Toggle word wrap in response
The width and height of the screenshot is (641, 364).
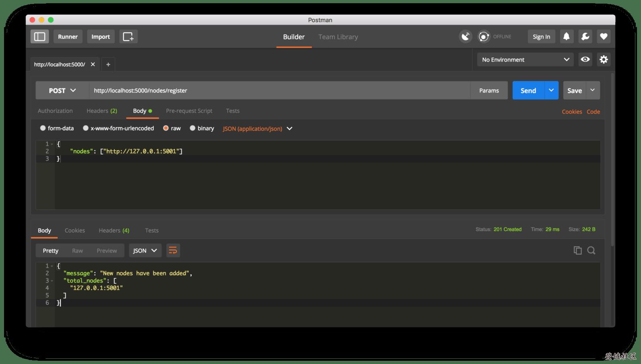[173, 250]
